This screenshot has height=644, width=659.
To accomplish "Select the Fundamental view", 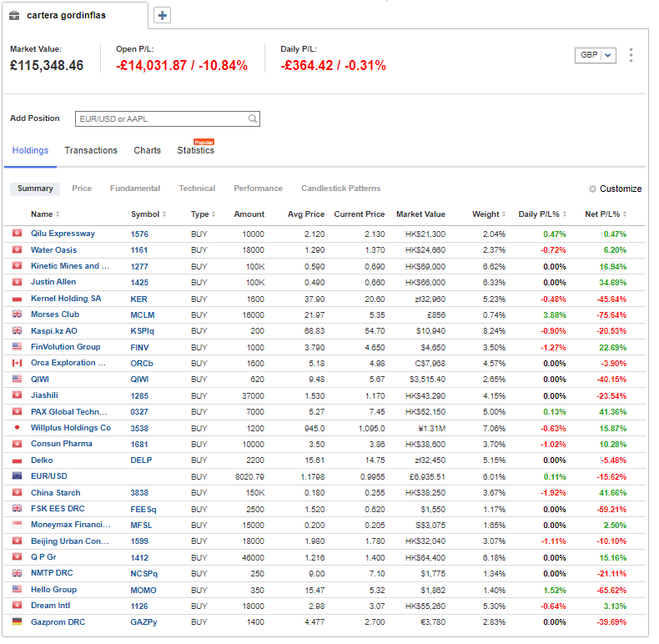I will click(135, 189).
